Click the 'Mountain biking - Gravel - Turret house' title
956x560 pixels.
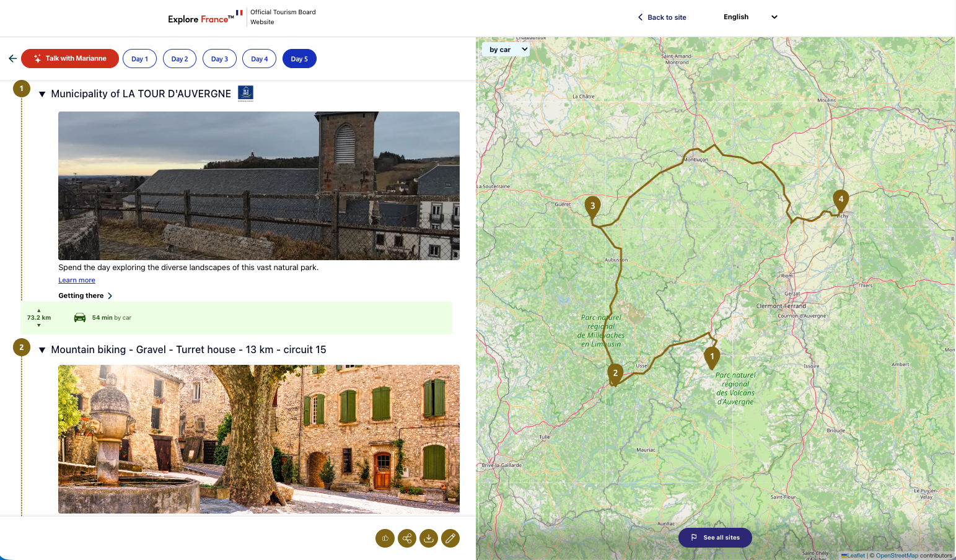tap(188, 350)
